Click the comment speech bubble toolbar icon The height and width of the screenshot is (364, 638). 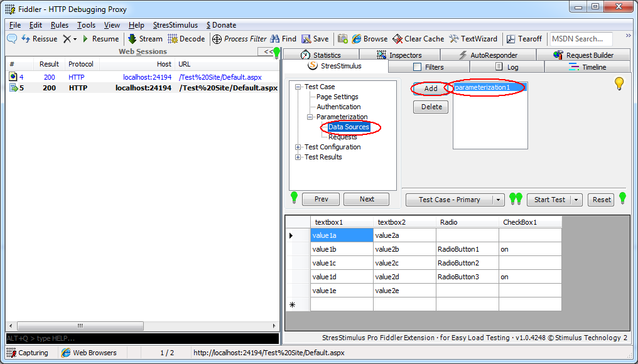(x=12, y=39)
